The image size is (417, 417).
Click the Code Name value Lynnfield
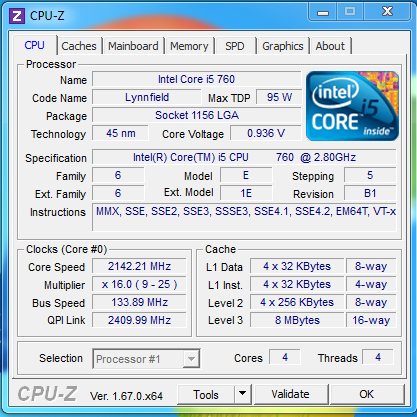point(147,97)
